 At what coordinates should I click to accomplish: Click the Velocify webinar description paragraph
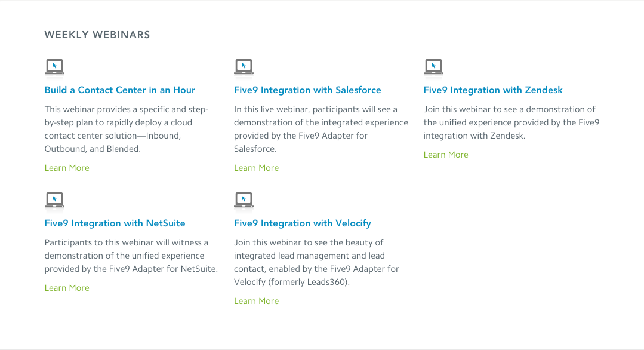[x=316, y=262]
